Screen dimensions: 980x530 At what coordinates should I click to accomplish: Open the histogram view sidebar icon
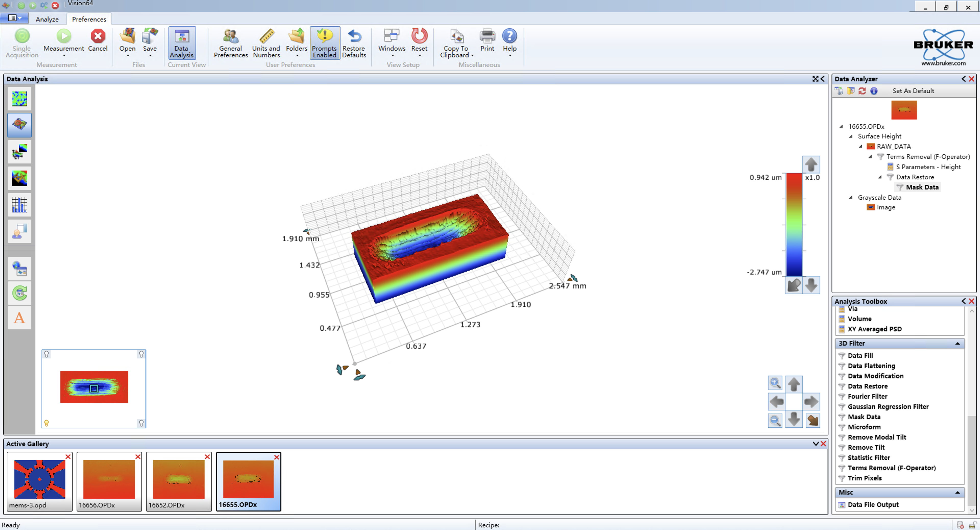tap(19, 205)
